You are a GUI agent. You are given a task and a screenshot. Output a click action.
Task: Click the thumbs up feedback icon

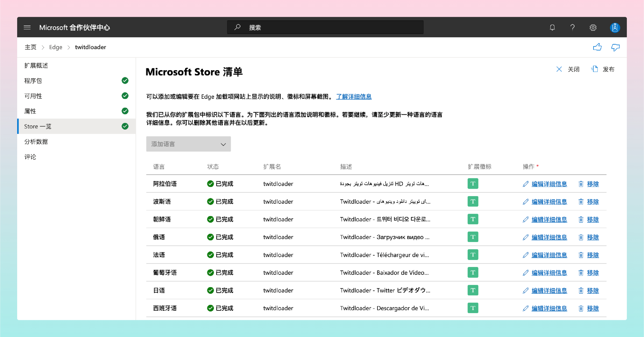[597, 47]
